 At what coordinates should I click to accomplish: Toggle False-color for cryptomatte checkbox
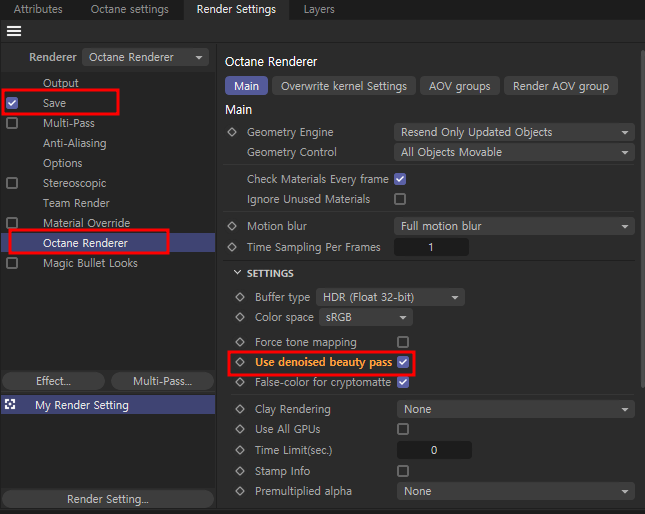403,382
